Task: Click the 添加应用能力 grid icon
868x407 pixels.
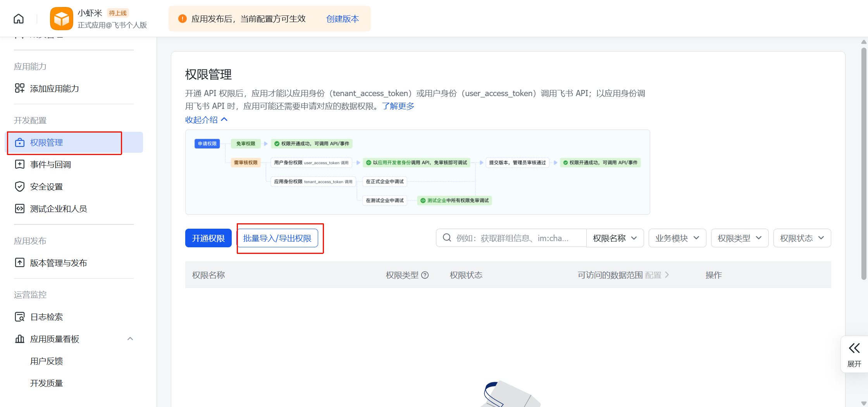Action: (x=19, y=88)
